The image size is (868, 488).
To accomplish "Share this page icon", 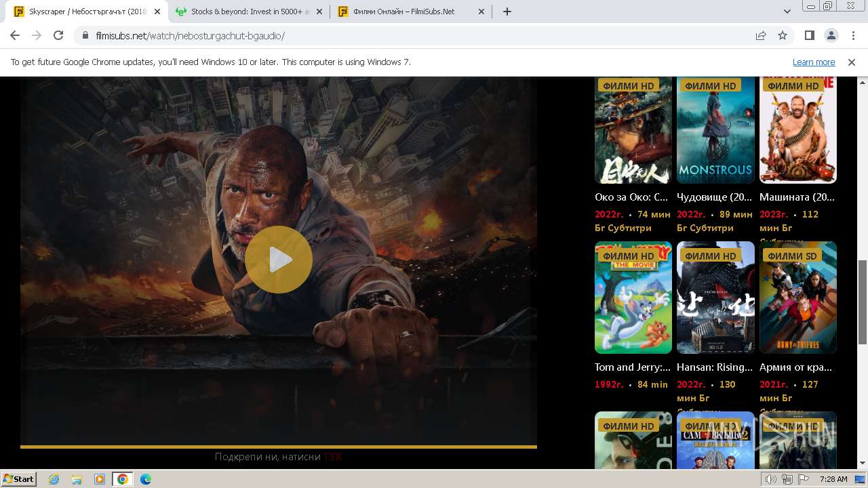I will 761,35.
